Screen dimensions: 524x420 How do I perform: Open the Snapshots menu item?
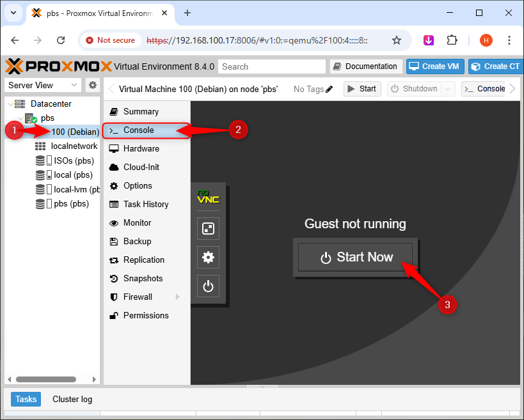point(147,279)
